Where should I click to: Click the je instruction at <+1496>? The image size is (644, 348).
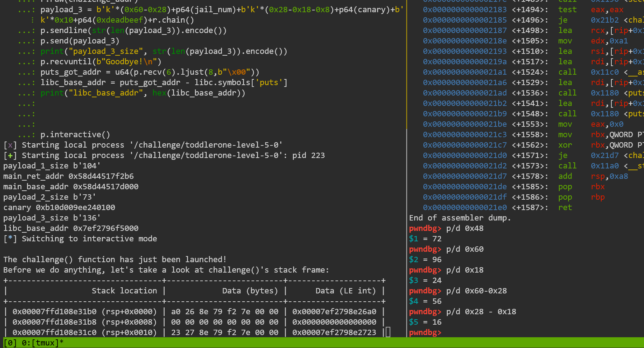[x=533, y=20]
